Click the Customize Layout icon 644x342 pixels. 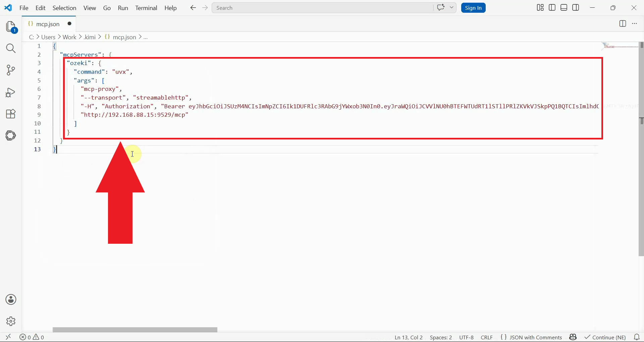point(540,7)
